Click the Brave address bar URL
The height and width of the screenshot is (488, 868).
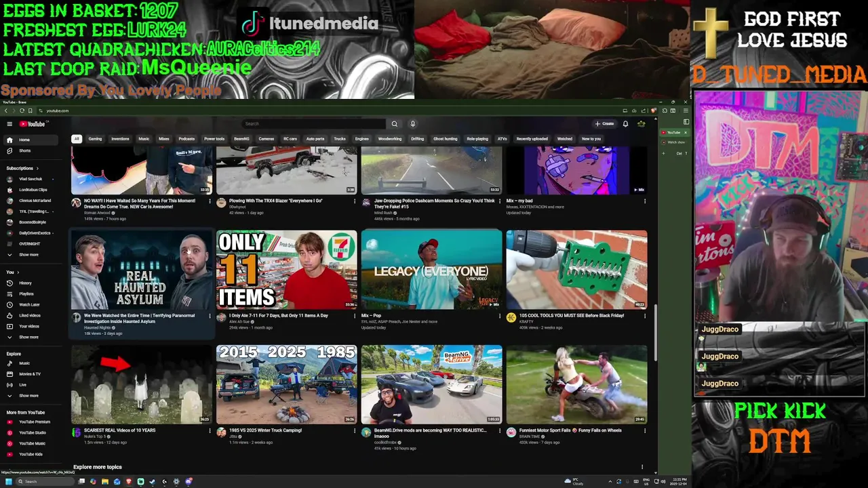pyautogui.click(x=58, y=110)
